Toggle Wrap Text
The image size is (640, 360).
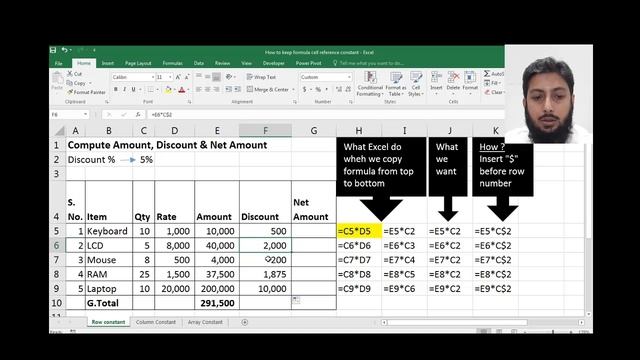coord(261,77)
